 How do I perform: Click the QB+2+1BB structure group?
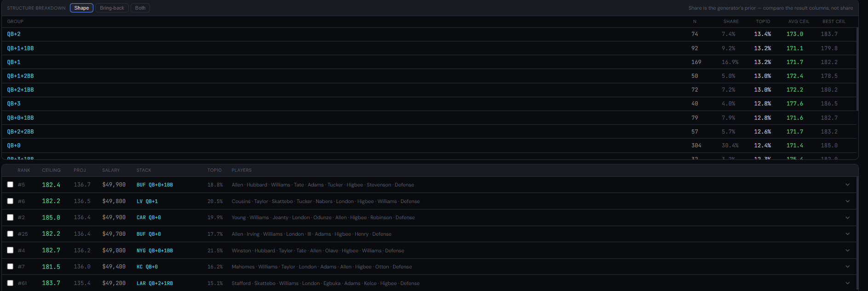429,90
